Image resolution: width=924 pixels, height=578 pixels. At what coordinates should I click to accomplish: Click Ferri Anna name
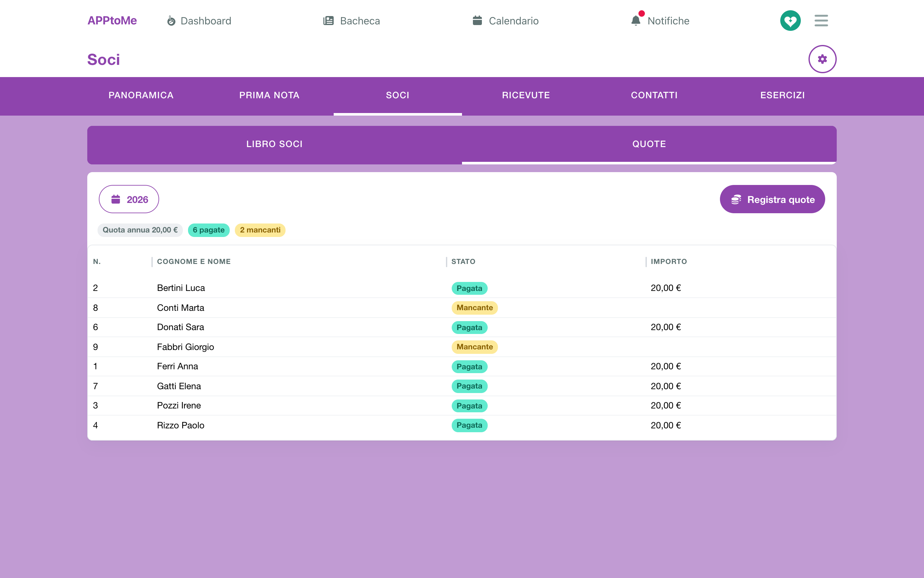pyautogui.click(x=177, y=367)
